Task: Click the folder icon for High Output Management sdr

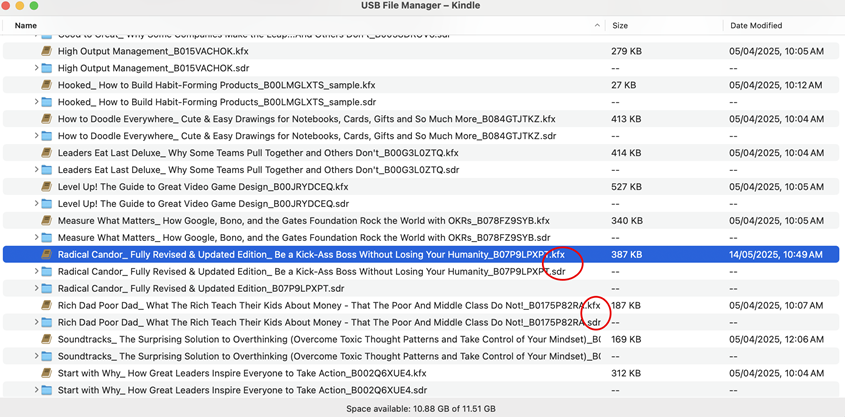Action: pos(46,68)
